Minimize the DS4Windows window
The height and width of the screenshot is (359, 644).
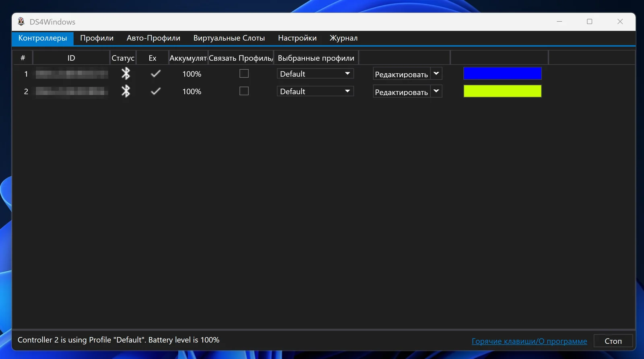point(559,22)
